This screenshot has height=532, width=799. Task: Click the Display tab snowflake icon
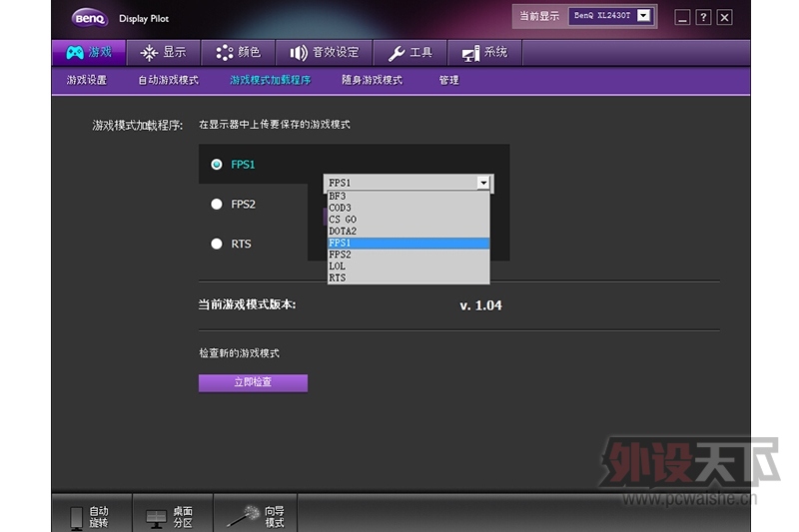[149, 53]
